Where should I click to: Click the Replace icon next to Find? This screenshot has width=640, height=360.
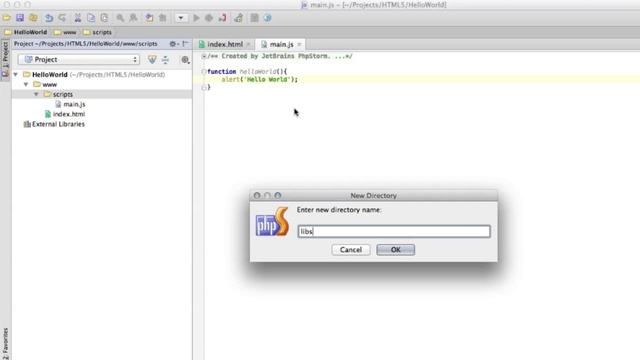[x=133, y=18]
